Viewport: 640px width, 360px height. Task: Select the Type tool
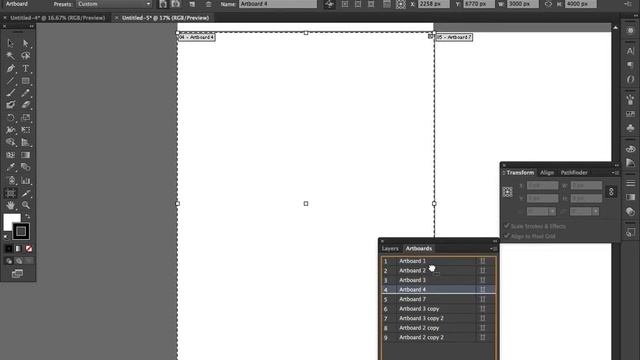26,68
